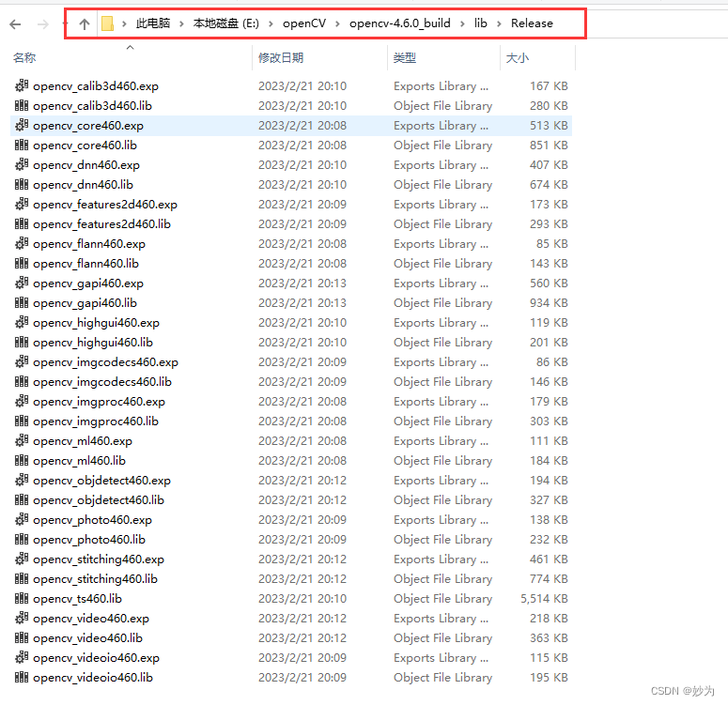Click the opencv_imgcodecs460.lib file icon

coord(22,381)
